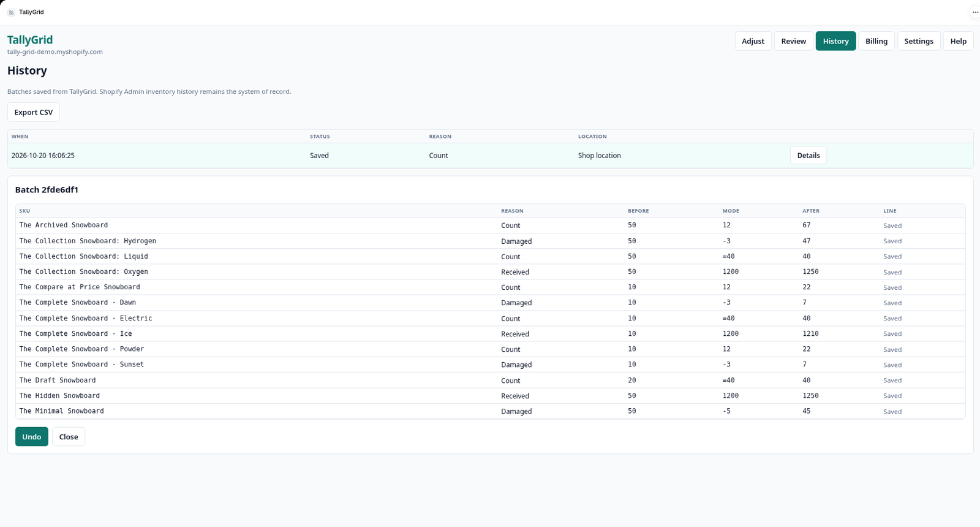Click the -5 mode value for Minimal Snowboard
This screenshot has width=980, height=527.
pyautogui.click(x=726, y=411)
